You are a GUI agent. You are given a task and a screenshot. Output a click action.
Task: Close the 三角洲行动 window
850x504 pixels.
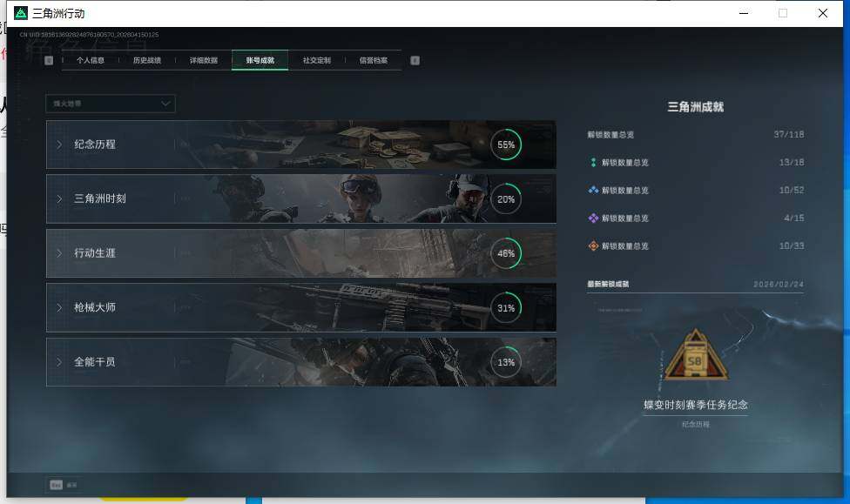[823, 13]
